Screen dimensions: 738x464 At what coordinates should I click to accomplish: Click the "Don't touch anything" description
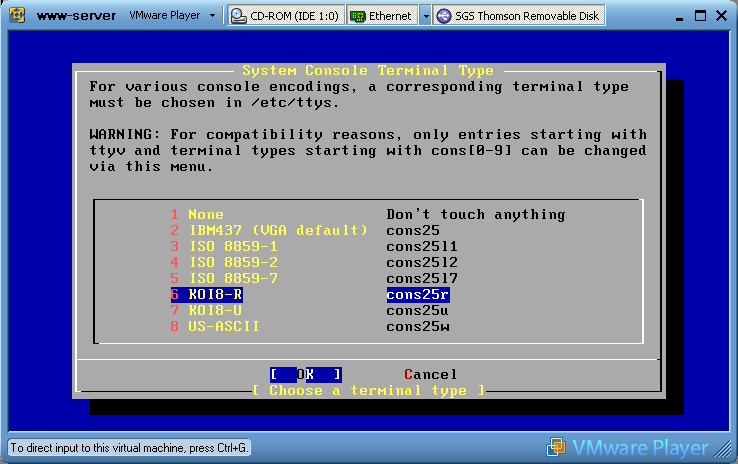(x=476, y=215)
